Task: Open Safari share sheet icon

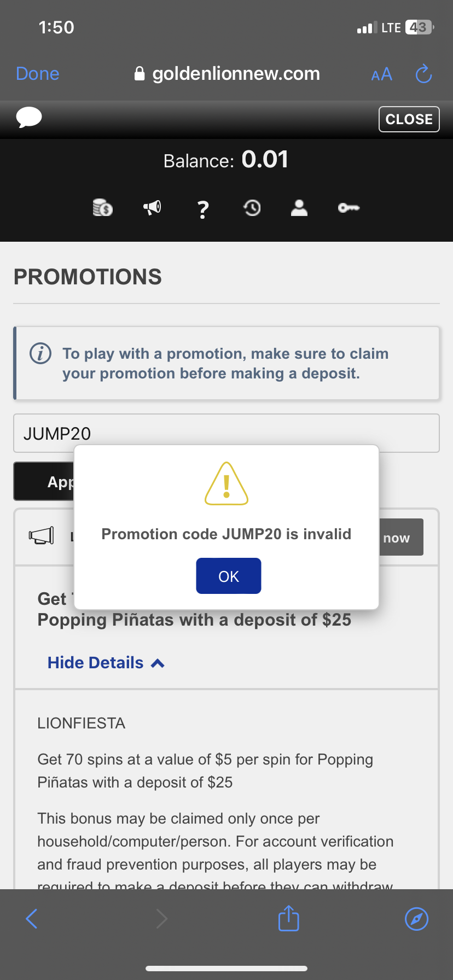Action: point(288,919)
